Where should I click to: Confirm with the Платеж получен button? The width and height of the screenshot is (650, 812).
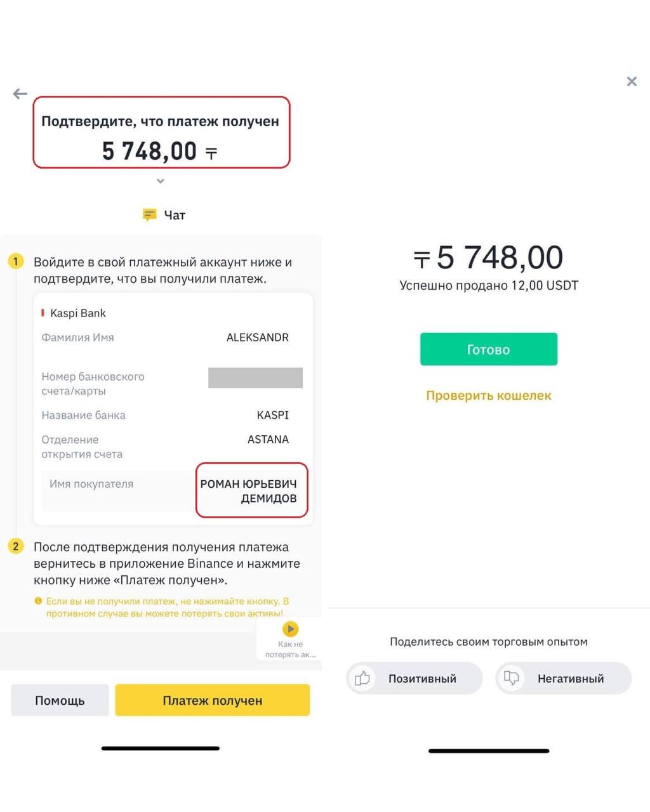click(212, 700)
